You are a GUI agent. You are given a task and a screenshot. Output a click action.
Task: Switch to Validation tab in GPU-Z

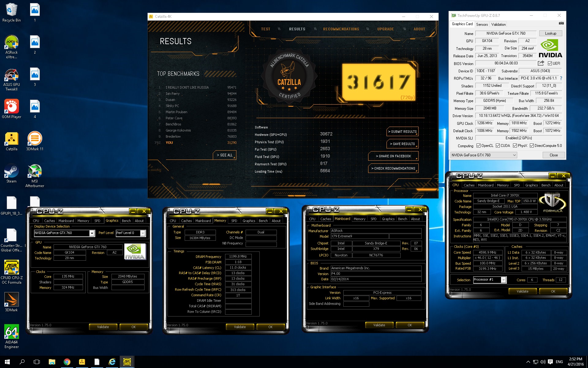[x=499, y=25]
